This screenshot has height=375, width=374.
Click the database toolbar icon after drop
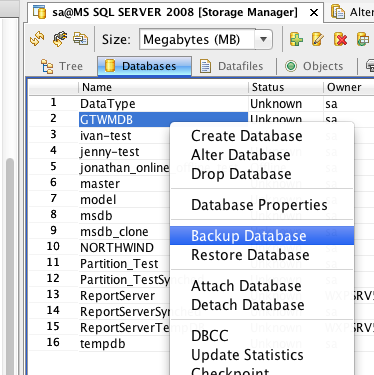coord(363,39)
